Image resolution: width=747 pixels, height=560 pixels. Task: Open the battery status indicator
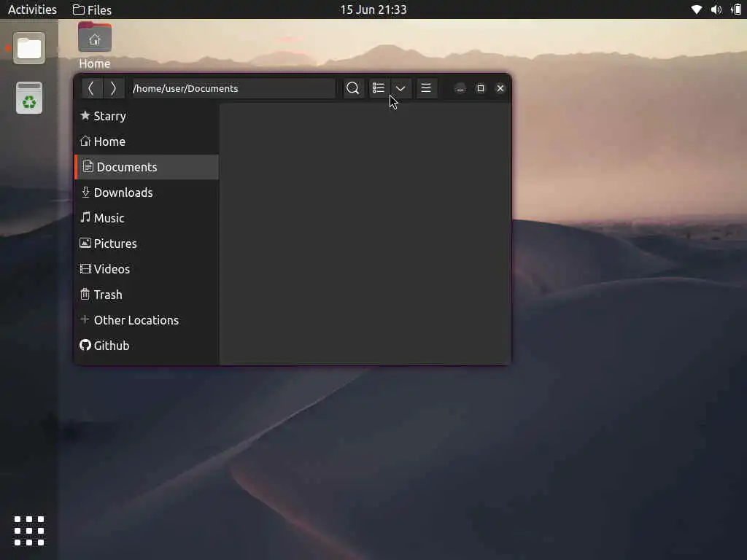(x=737, y=9)
